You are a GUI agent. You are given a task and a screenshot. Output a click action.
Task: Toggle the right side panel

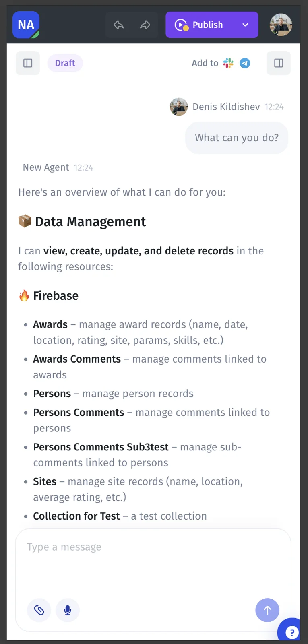pyautogui.click(x=279, y=63)
